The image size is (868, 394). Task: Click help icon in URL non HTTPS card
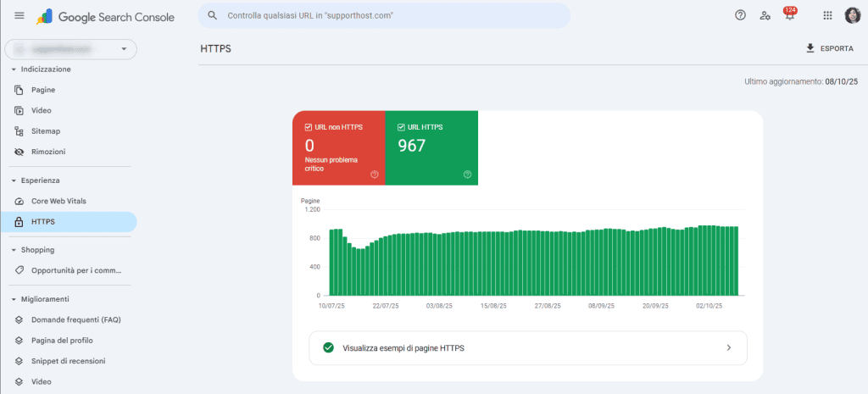point(375,175)
